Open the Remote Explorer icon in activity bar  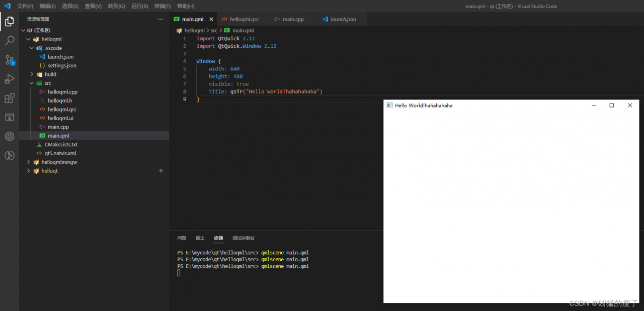[x=9, y=117]
